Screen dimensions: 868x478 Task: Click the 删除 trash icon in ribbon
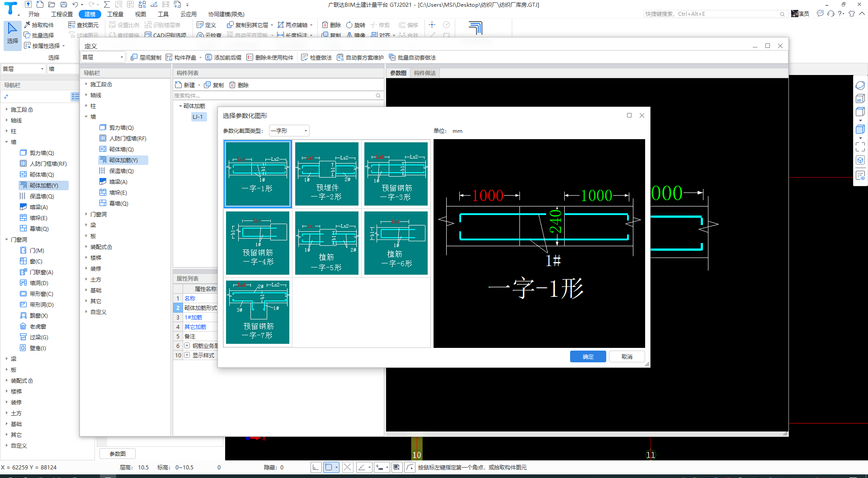325,25
